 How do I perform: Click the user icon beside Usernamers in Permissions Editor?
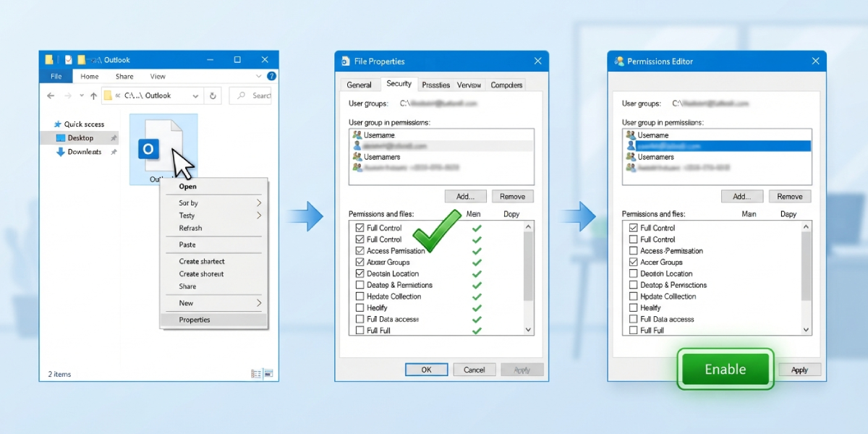[631, 156]
